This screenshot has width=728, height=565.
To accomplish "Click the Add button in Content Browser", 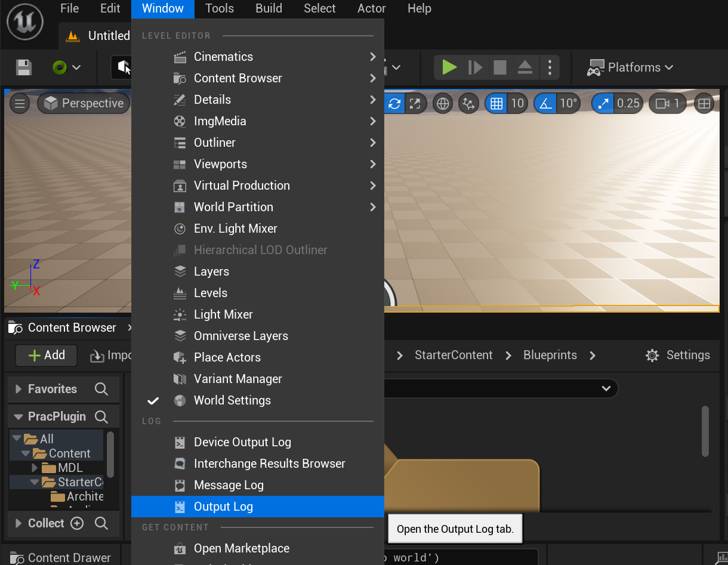I will [x=47, y=355].
